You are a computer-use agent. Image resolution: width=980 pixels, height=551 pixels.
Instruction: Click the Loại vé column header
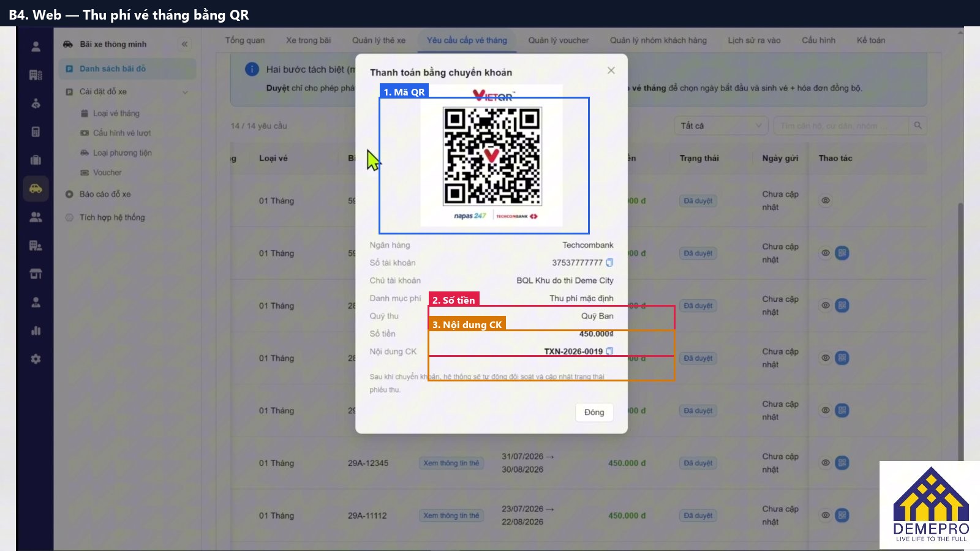click(x=273, y=158)
